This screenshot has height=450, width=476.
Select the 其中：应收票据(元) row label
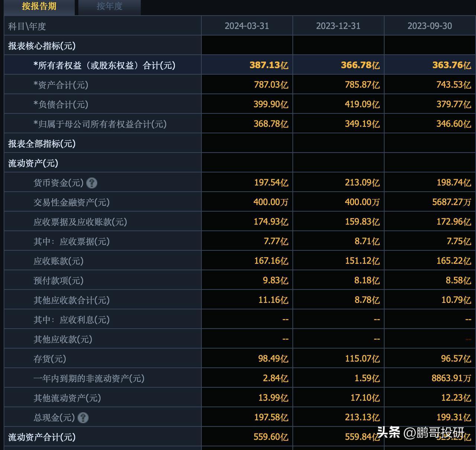71,242
